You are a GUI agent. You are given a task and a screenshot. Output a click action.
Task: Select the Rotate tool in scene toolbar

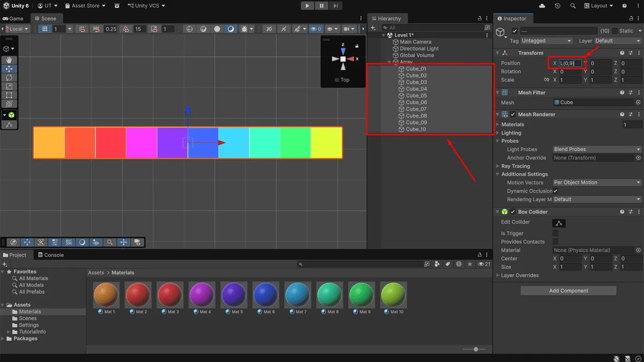point(9,78)
